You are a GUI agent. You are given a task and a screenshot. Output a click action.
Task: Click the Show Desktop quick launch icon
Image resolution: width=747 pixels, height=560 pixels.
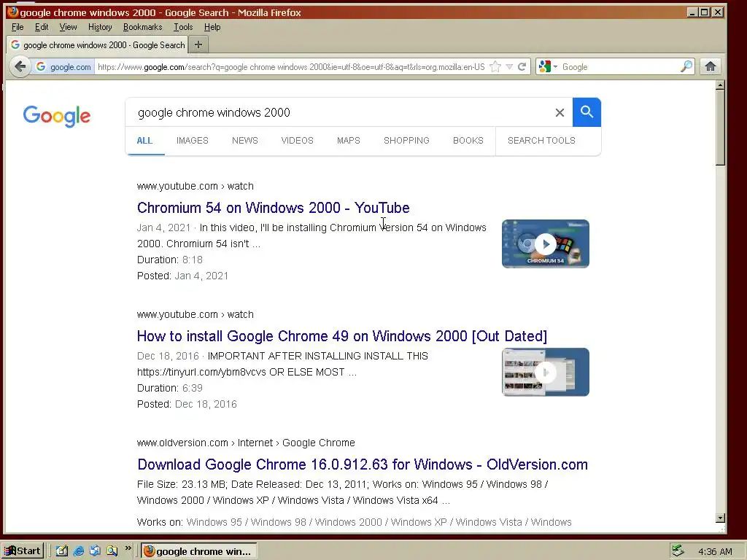(x=62, y=551)
